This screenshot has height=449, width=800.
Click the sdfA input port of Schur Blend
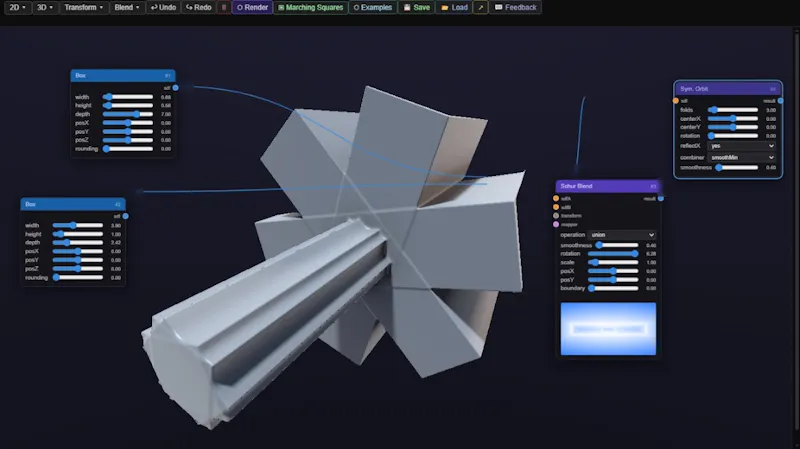coord(556,198)
